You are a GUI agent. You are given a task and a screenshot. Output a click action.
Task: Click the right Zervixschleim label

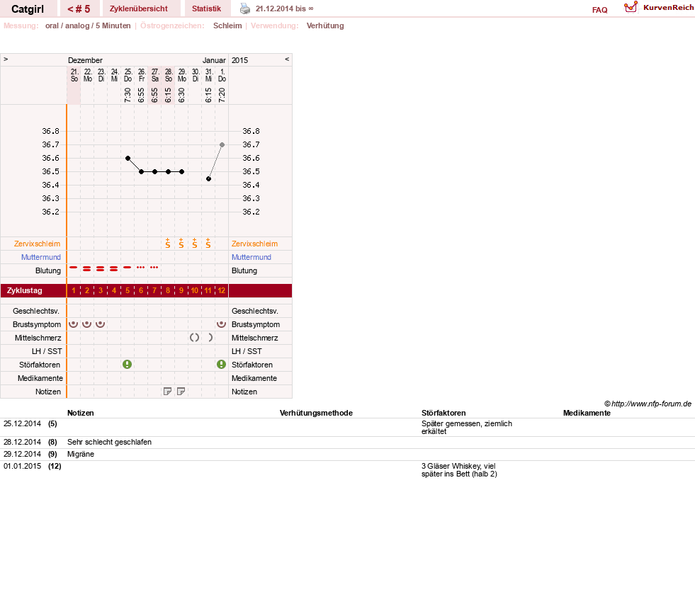(254, 244)
